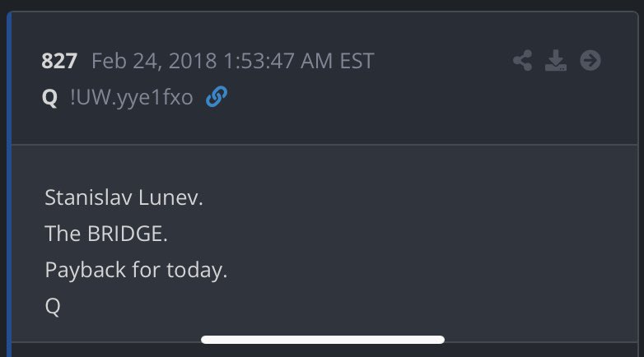Tap the white home indicator bar

click(323, 339)
